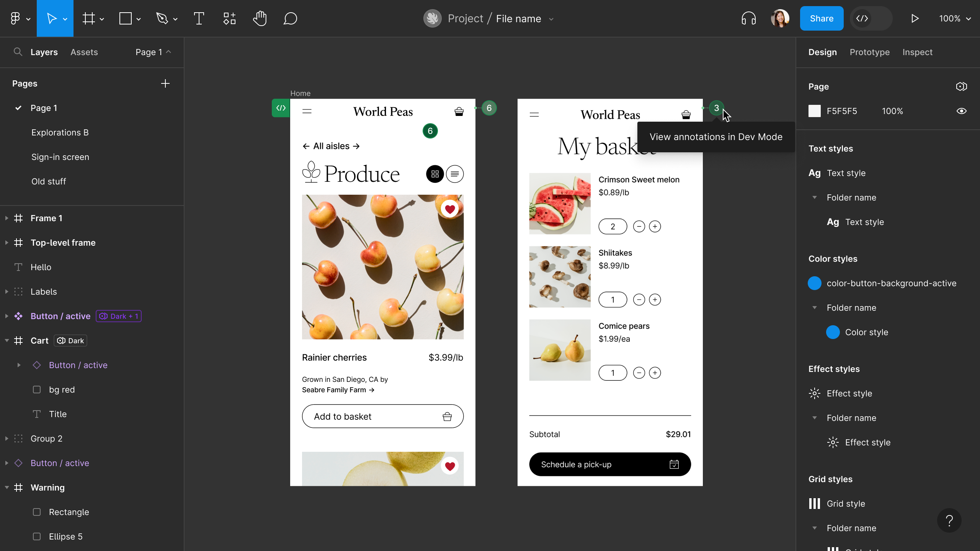
Task: Select the F5F5F5 page background color swatch
Action: pos(816,111)
